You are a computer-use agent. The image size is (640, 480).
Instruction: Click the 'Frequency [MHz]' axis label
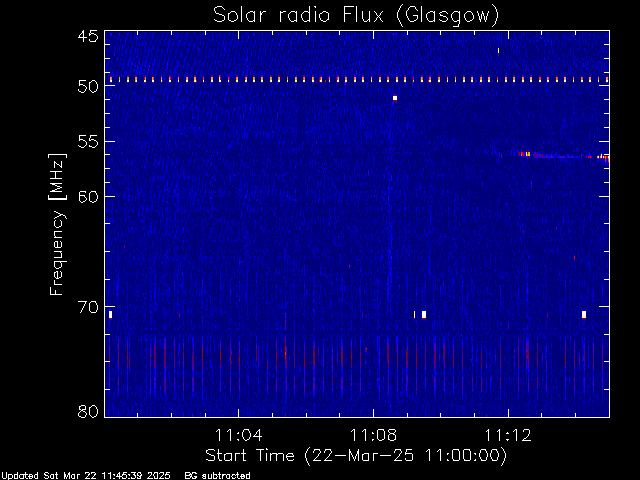pos(57,224)
